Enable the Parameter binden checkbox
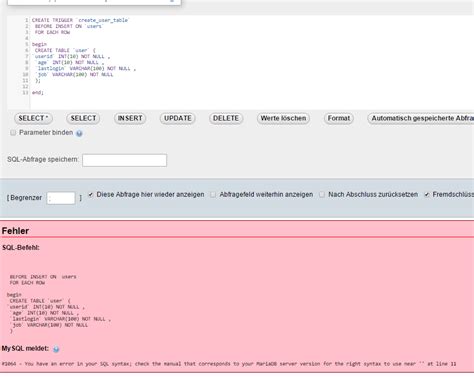The height and width of the screenshot is (377, 474). tap(13, 133)
